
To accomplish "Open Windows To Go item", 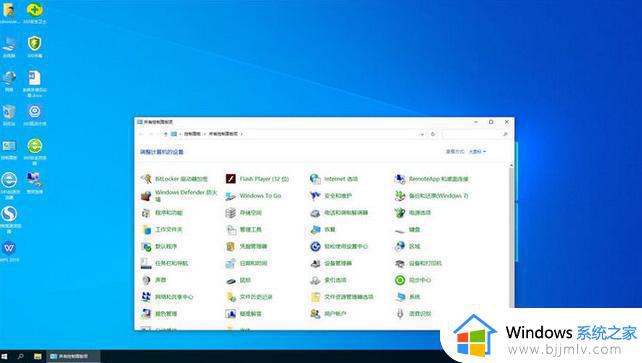I will (253, 196).
